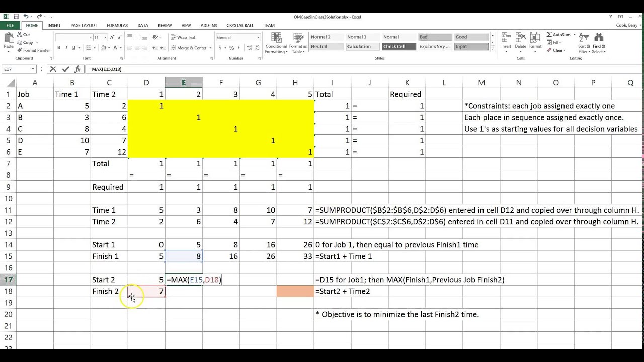Image resolution: width=644 pixels, height=362 pixels.
Task: Open Sort & Filter menu
Action: point(584,43)
